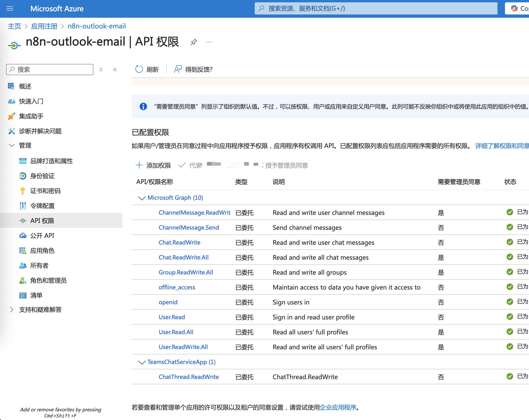Open the ChannelMessage.Send permission

189,227
